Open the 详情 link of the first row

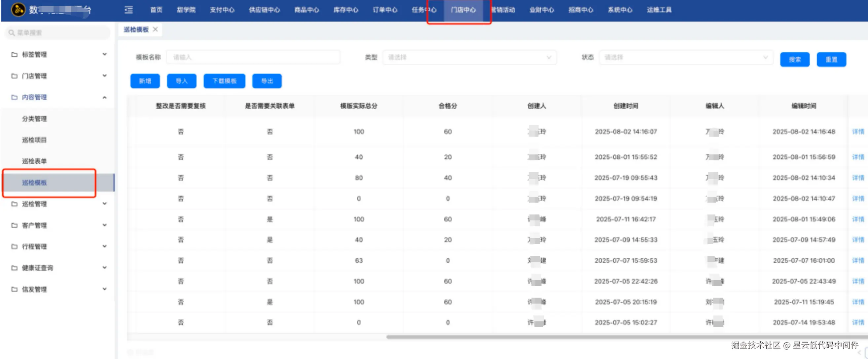(x=858, y=131)
